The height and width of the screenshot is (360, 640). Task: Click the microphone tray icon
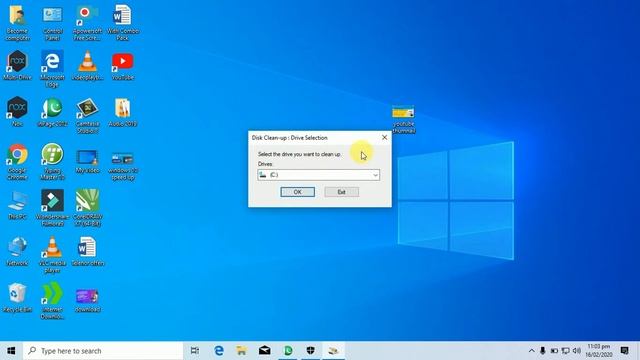coord(542,351)
